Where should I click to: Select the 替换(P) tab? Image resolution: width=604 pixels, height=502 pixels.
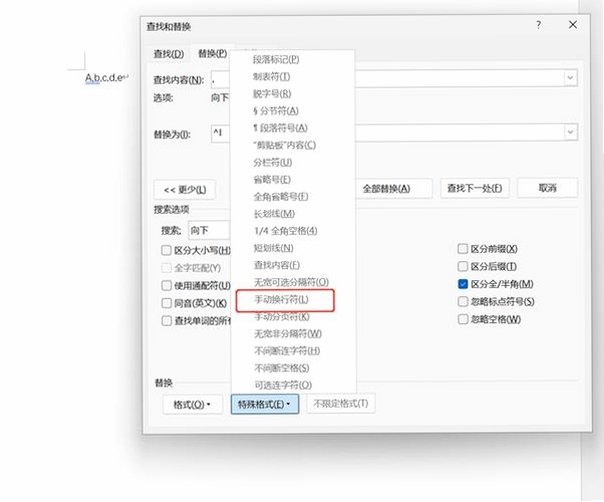pyautogui.click(x=212, y=53)
